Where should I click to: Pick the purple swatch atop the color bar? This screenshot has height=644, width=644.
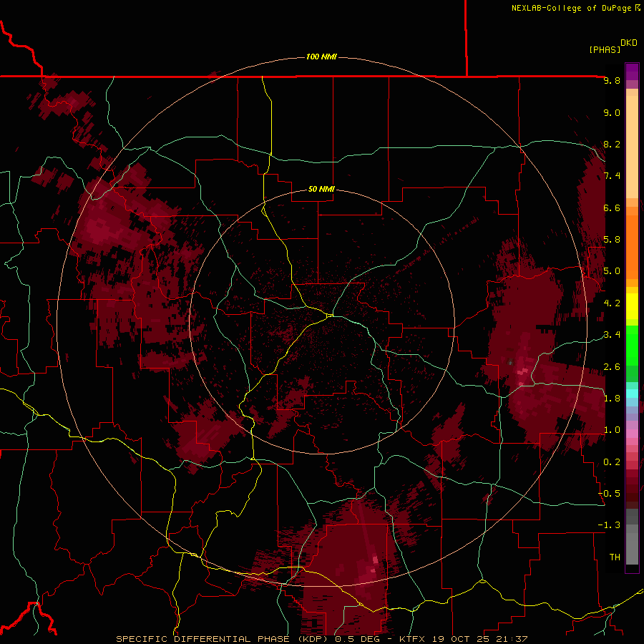pyautogui.click(x=632, y=72)
